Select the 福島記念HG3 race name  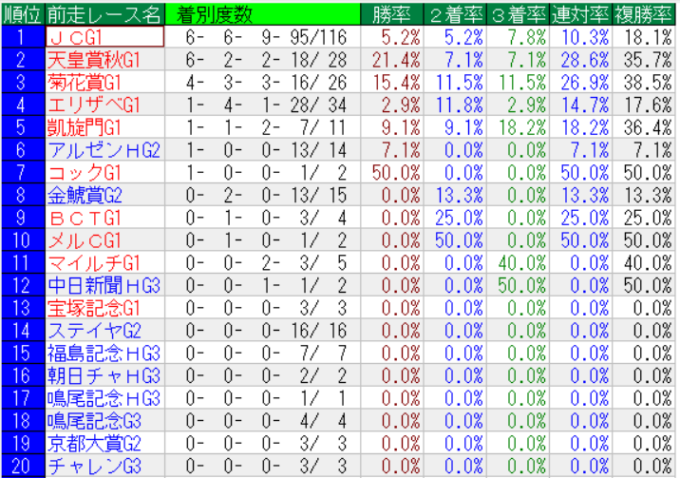[104, 350]
